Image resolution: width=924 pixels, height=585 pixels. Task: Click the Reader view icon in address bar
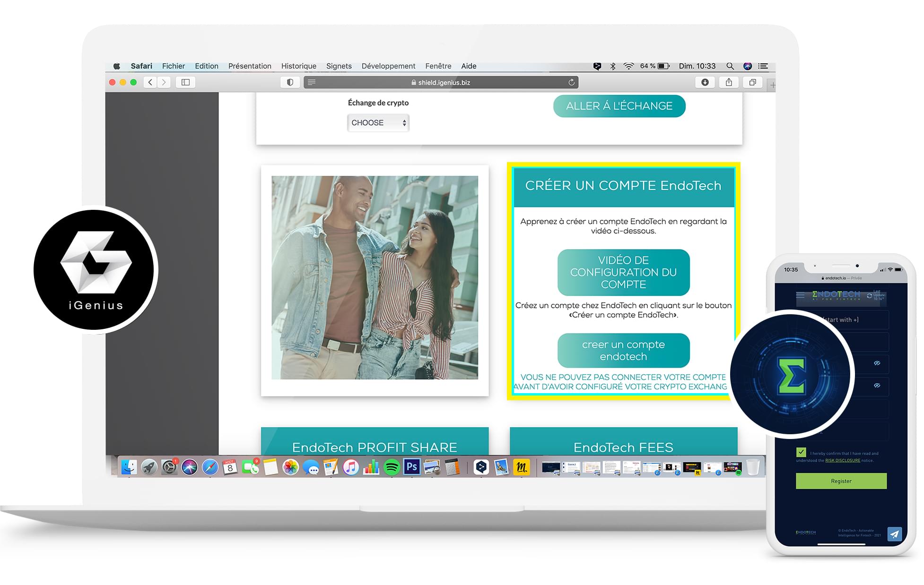point(312,82)
